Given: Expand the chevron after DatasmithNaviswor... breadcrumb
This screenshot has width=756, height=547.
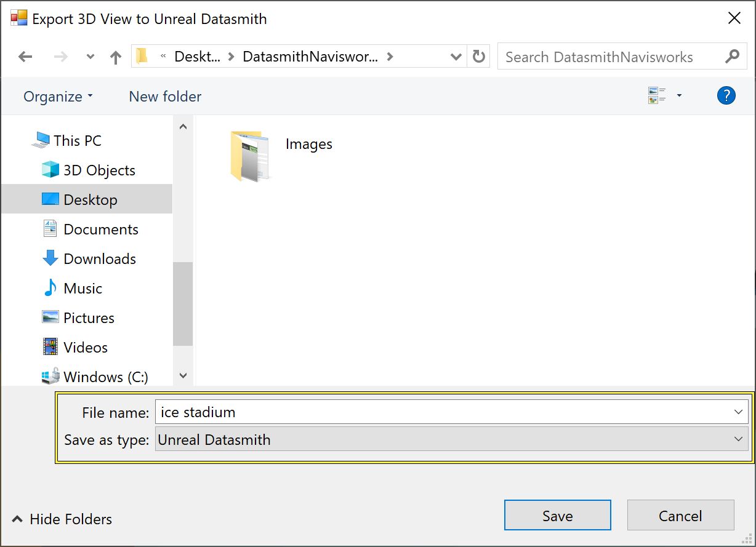Looking at the screenshot, I should 390,57.
